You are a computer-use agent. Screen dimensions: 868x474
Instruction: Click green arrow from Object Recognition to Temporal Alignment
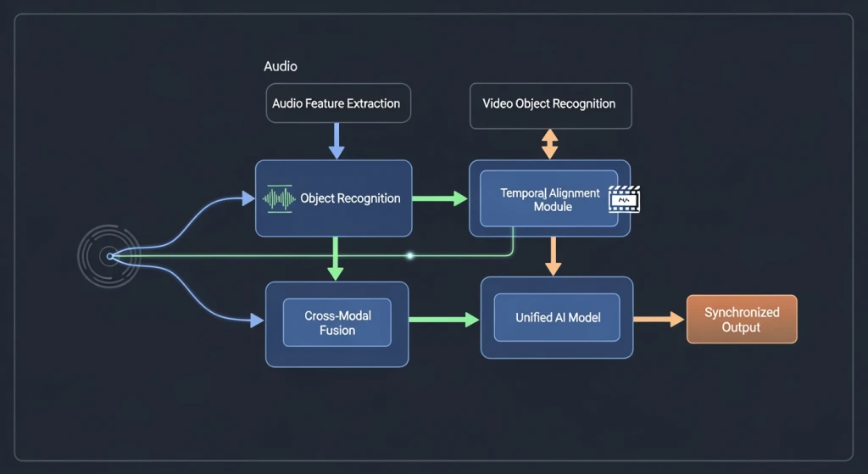pos(440,198)
